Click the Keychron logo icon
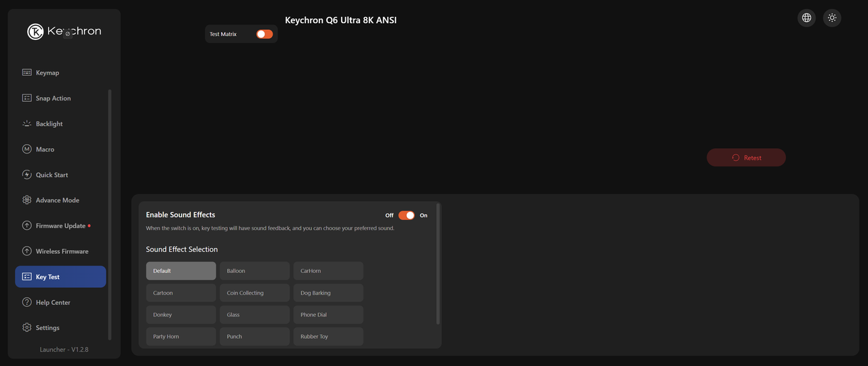Screen dimensions: 868x366 (35, 32)
